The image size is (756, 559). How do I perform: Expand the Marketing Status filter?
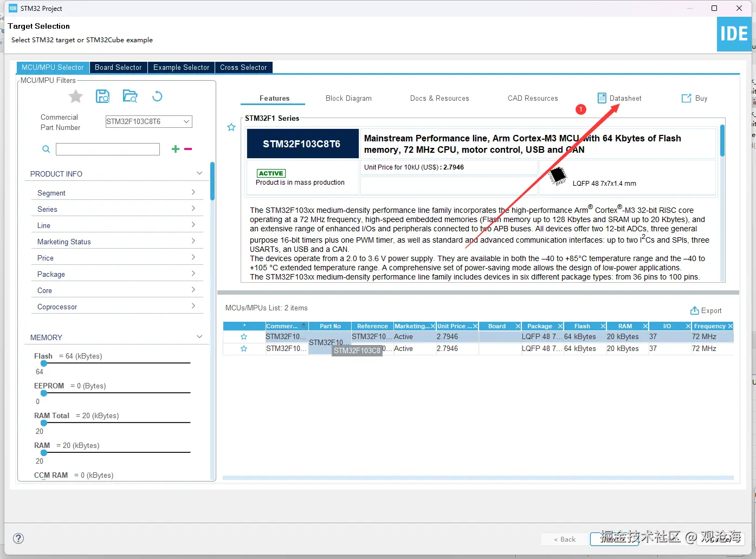[117, 242]
